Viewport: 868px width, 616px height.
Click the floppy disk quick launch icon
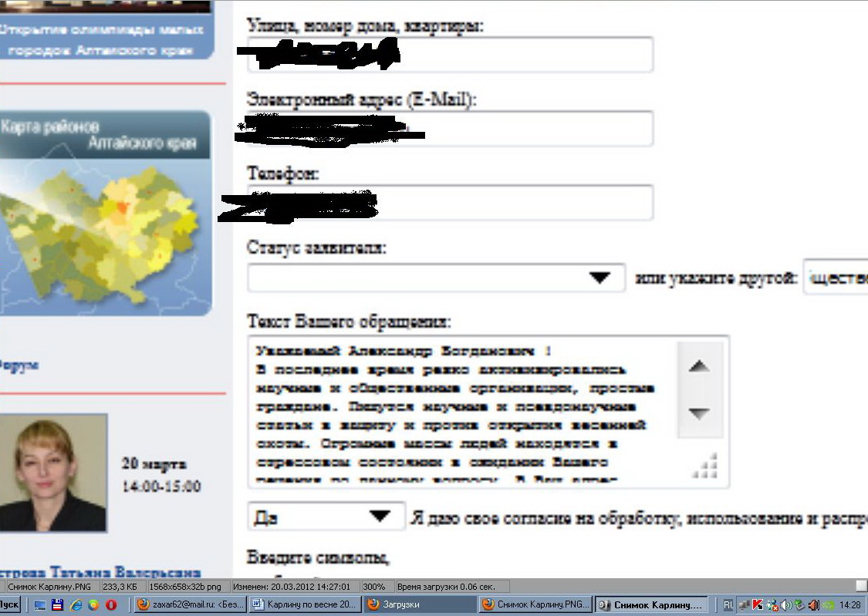click(58, 605)
